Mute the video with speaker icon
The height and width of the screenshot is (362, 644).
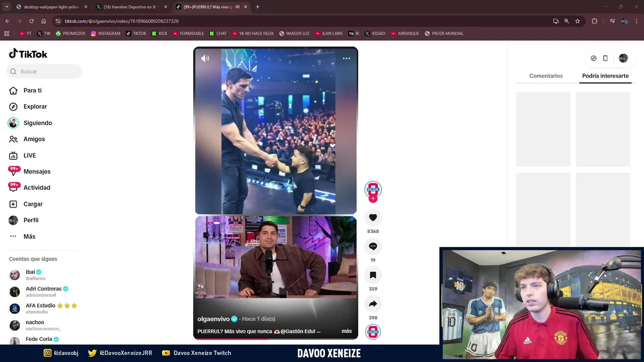(x=205, y=58)
